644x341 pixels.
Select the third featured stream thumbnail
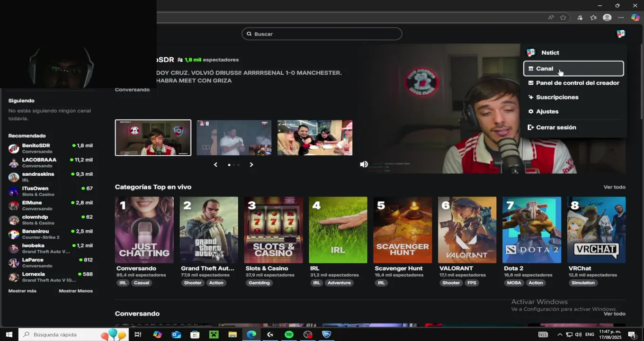(315, 137)
